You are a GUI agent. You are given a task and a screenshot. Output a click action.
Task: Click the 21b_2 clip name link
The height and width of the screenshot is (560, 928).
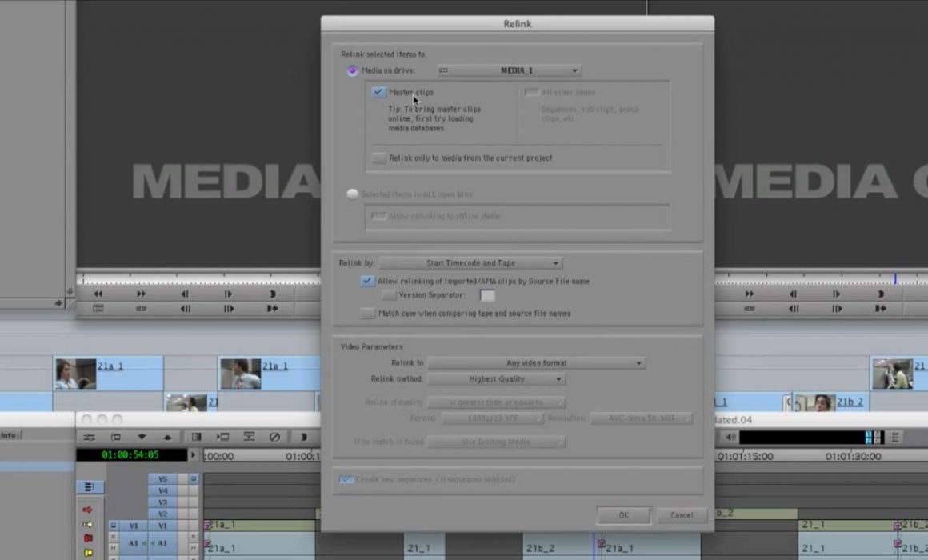point(850,402)
